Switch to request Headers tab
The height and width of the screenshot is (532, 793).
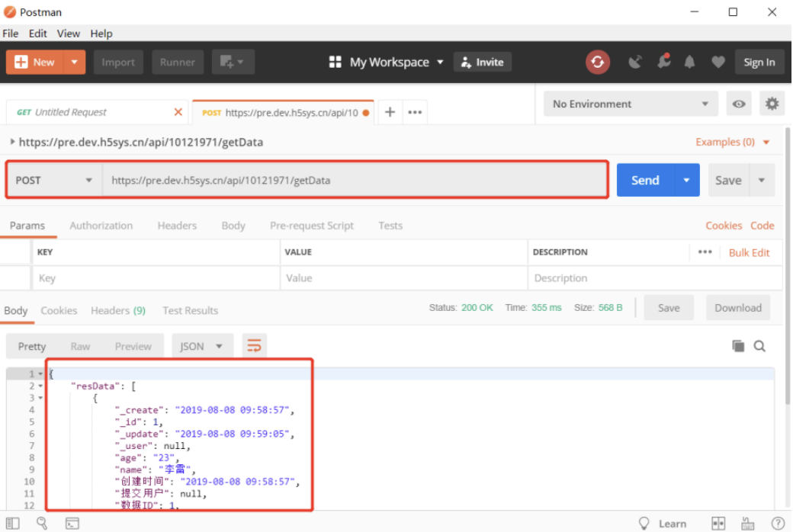point(177,226)
